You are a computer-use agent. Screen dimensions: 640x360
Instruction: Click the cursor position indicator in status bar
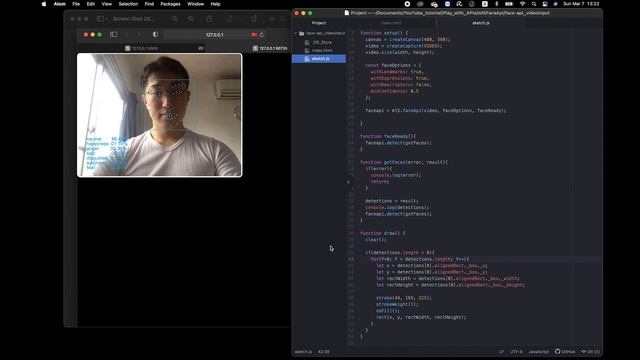click(x=324, y=351)
